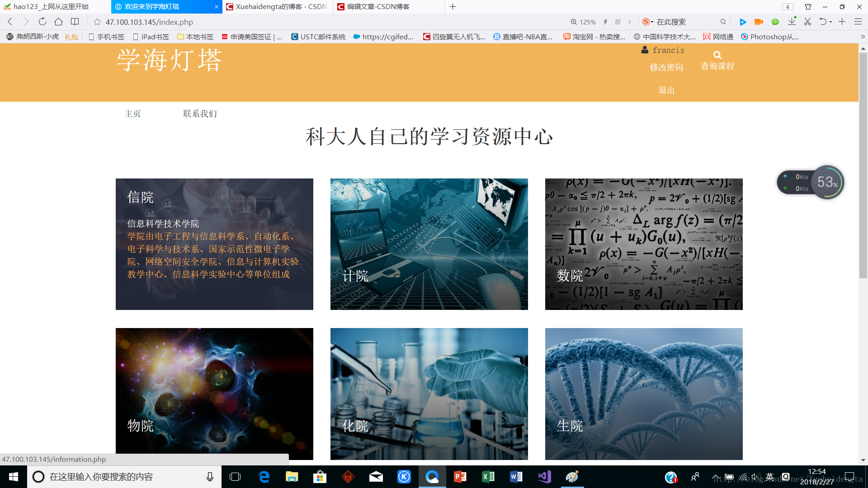The width and height of the screenshot is (868, 488).
Task: Open the taskbar clock showing 12:54
Action: pyautogui.click(x=817, y=477)
